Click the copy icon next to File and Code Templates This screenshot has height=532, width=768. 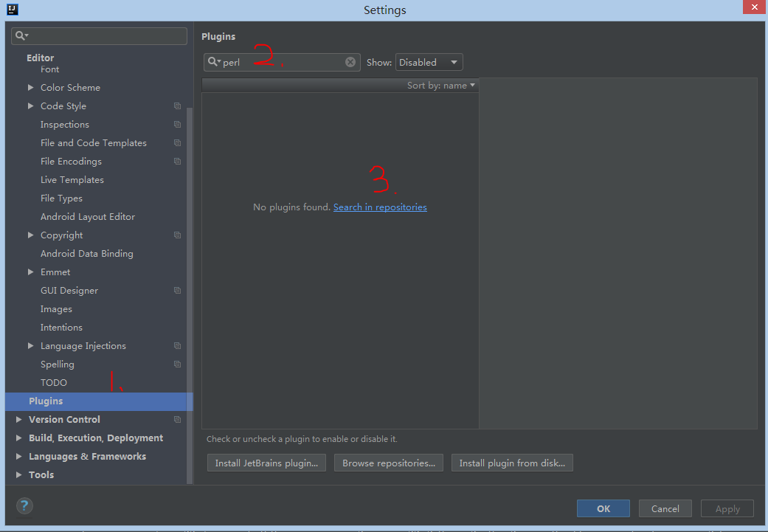click(x=177, y=143)
